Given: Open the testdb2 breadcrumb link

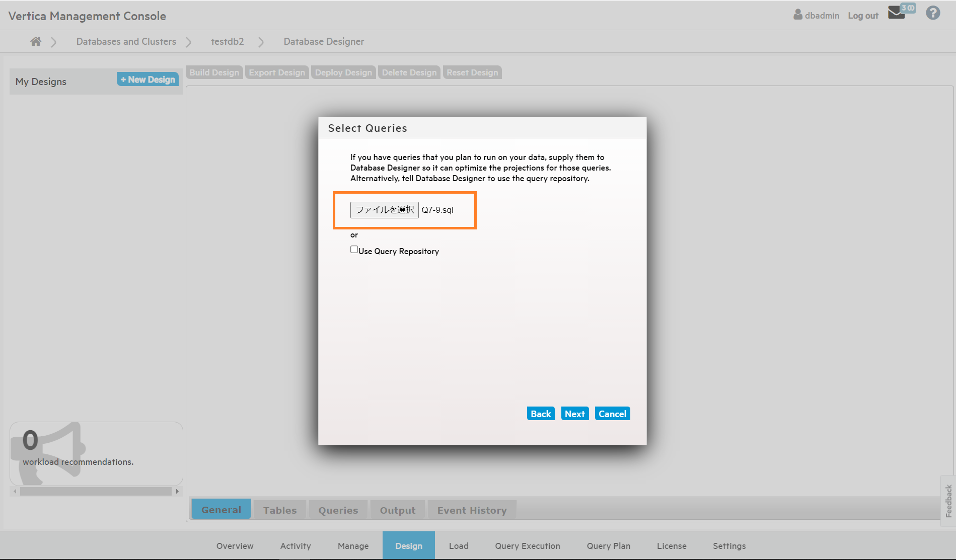Looking at the screenshot, I should [228, 41].
